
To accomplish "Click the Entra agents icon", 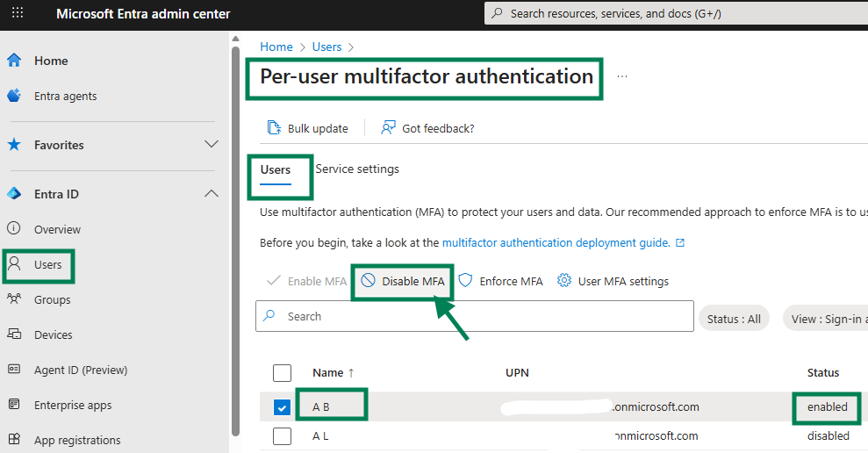I will tap(14, 96).
